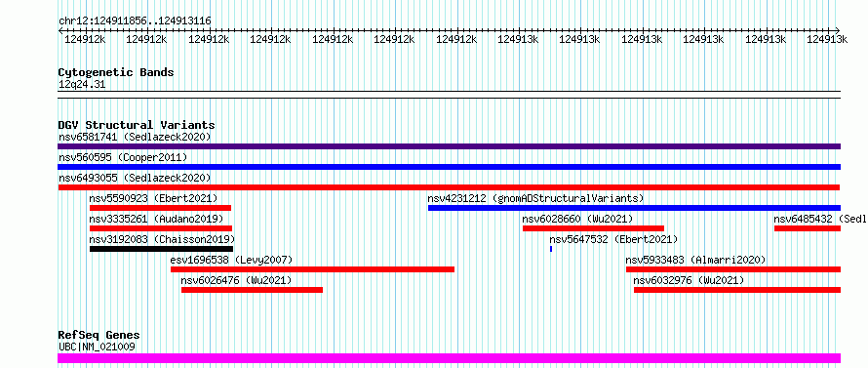
Task: Click the UBC|NM_021009 gene label
Action: pos(97,348)
